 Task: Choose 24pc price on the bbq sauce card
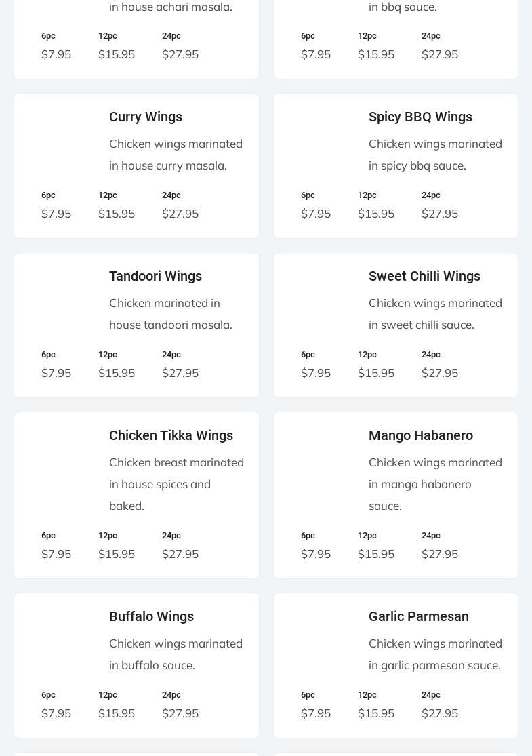pos(440,46)
